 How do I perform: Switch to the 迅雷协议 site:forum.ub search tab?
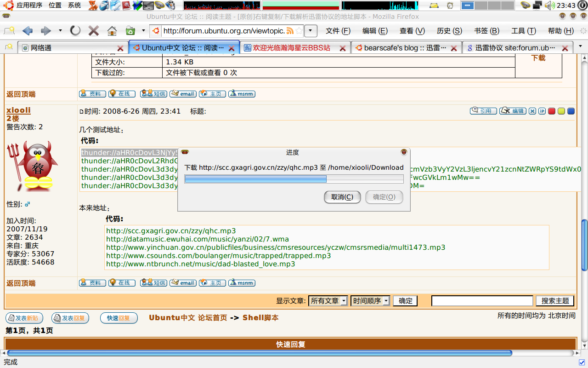[517, 48]
